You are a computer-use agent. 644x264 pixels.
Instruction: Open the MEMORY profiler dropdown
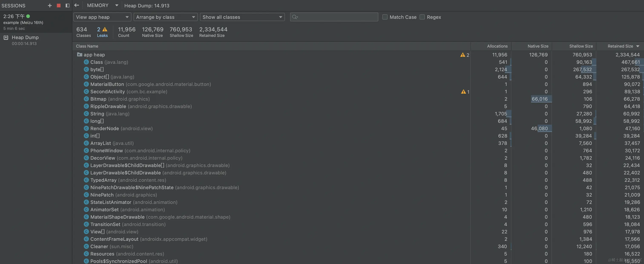point(102,6)
